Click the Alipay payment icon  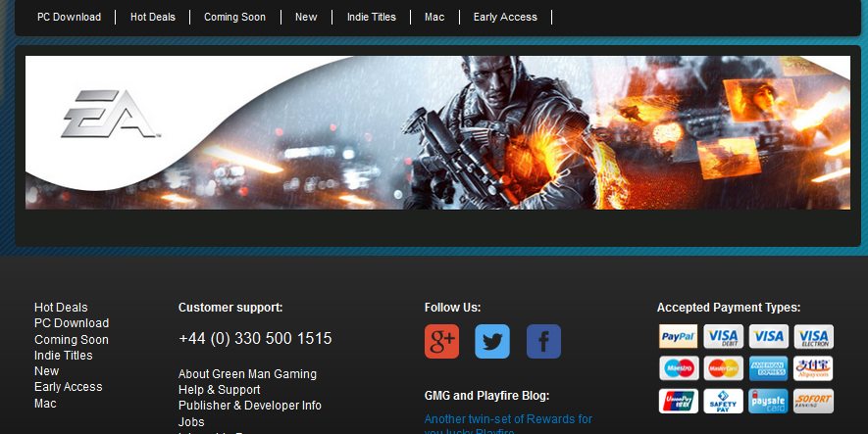[813, 368]
